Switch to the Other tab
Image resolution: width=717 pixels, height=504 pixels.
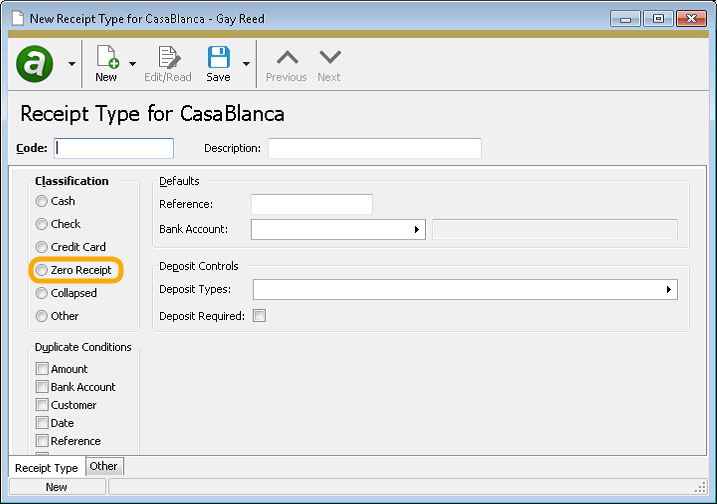pos(104,466)
